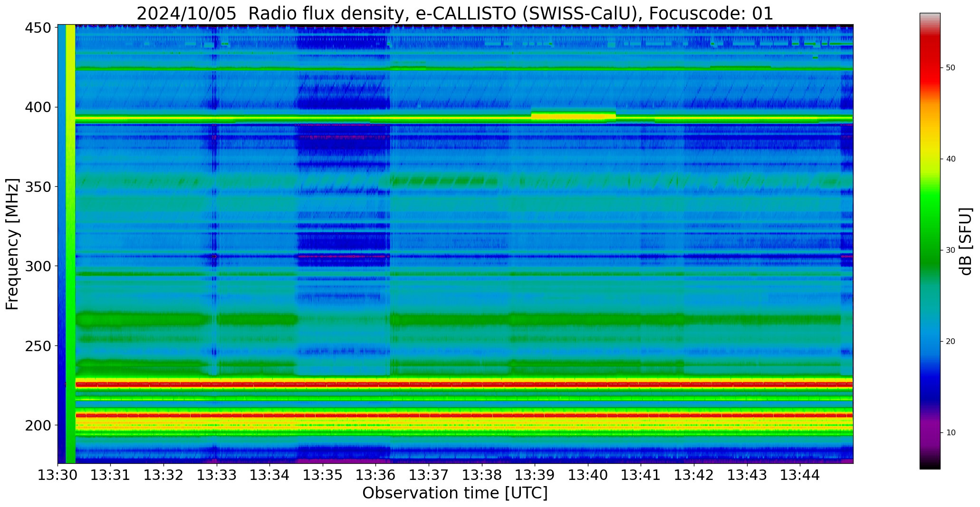Click the colorbar tick label 30
Viewport: 980px width, 507px height.
951,250
